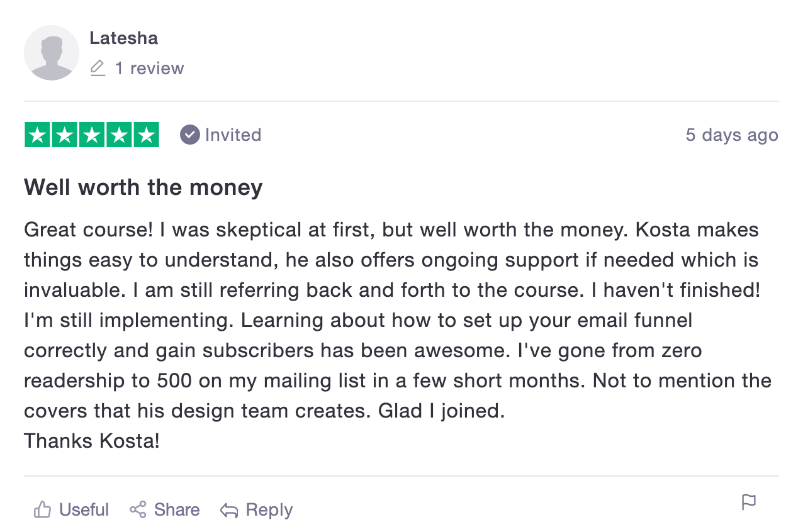Click the thumbs-up icon
The width and height of the screenshot is (803, 532).
pos(42,509)
